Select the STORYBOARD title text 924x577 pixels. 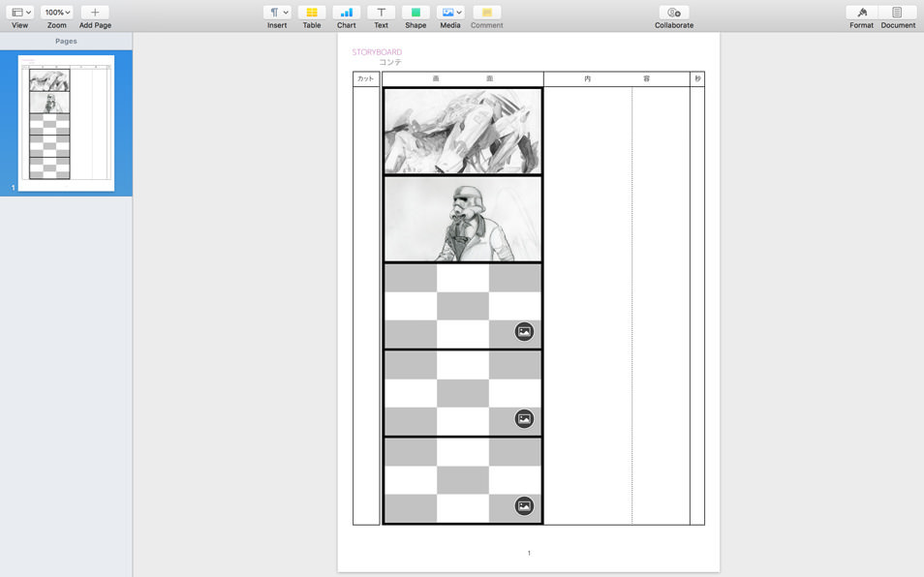click(x=377, y=52)
